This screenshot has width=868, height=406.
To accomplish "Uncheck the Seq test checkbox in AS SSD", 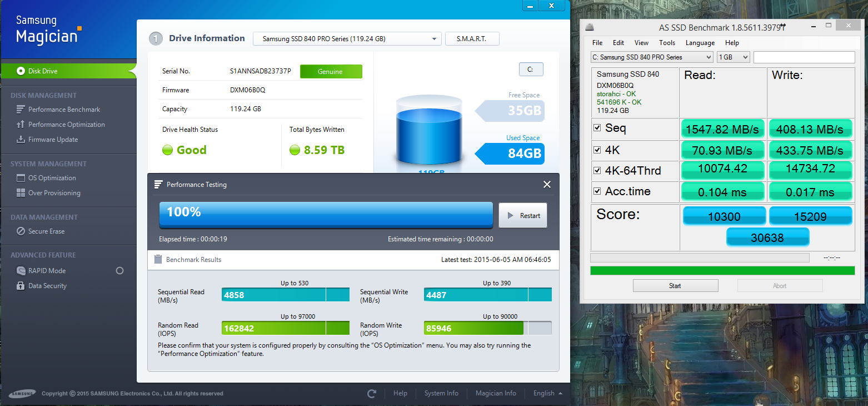I will point(597,128).
